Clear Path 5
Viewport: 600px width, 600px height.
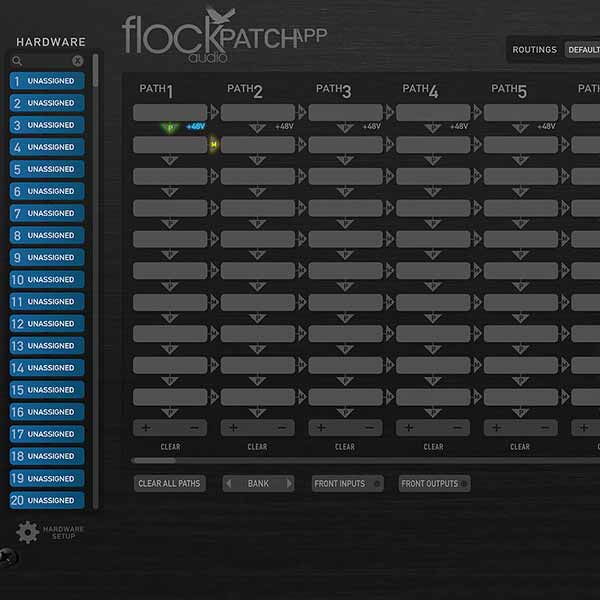520,447
